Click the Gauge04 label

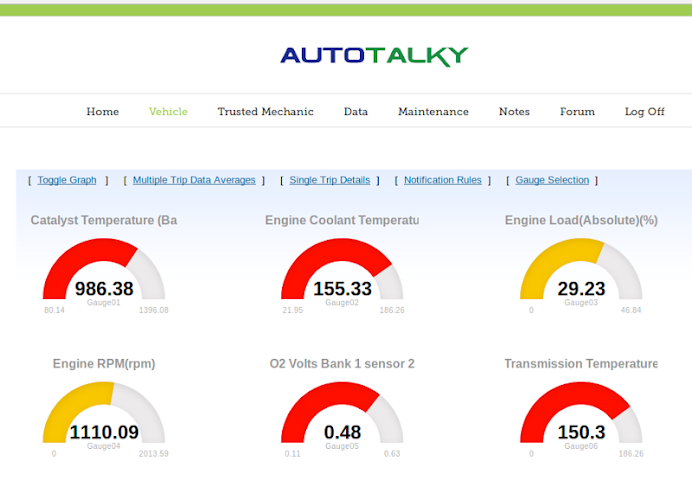coord(103,446)
